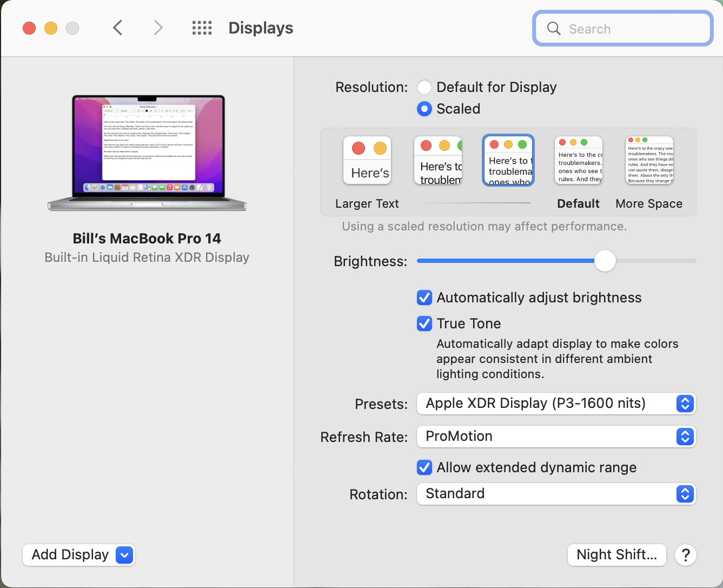The image size is (723, 588).
Task: Disable the True Tone checkbox
Action: [x=424, y=323]
